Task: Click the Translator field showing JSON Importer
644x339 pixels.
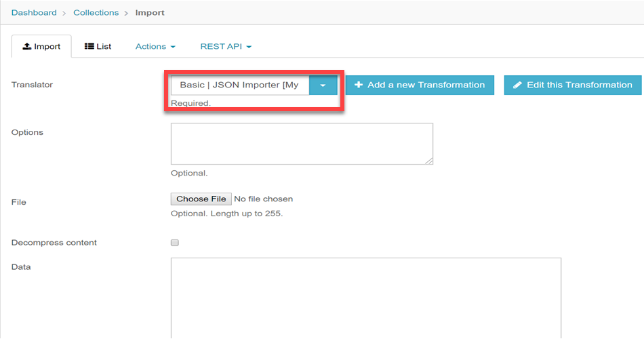Action: [240, 85]
